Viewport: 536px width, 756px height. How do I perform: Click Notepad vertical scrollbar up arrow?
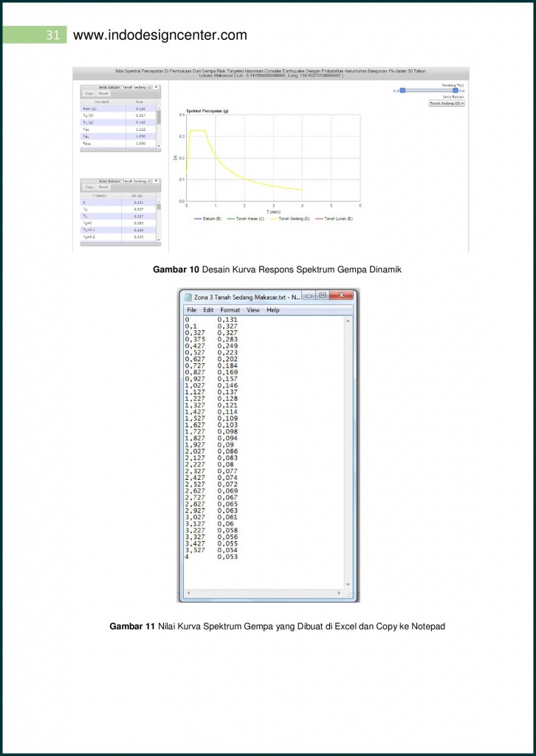pos(348,320)
